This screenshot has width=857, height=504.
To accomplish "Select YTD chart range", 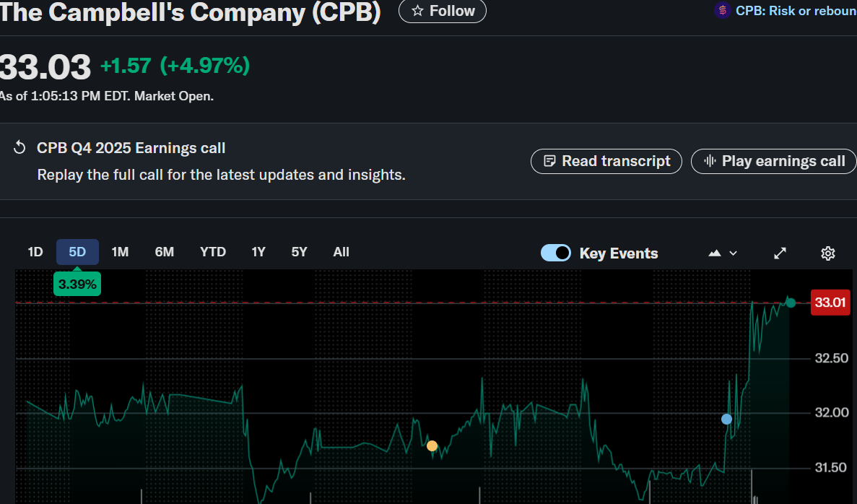I will coord(212,252).
